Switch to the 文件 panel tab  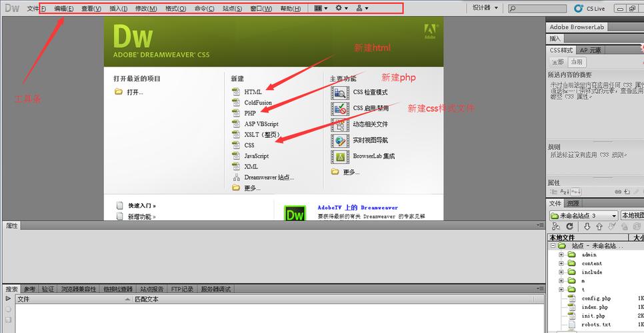(555, 203)
